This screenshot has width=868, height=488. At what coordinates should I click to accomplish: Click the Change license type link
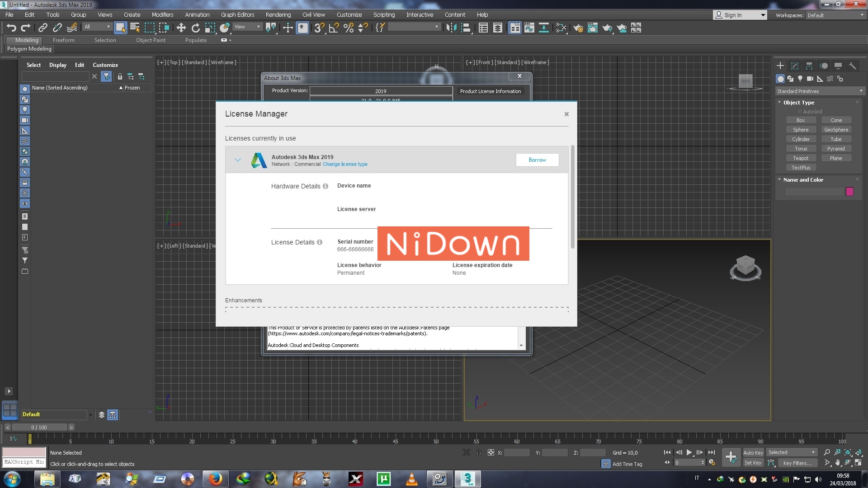tap(345, 164)
